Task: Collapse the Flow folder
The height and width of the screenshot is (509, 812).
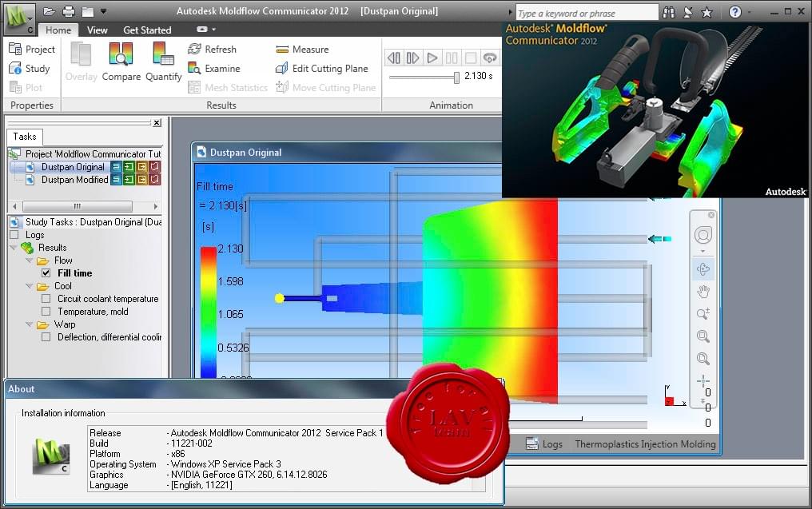Action: [x=29, y=260]
